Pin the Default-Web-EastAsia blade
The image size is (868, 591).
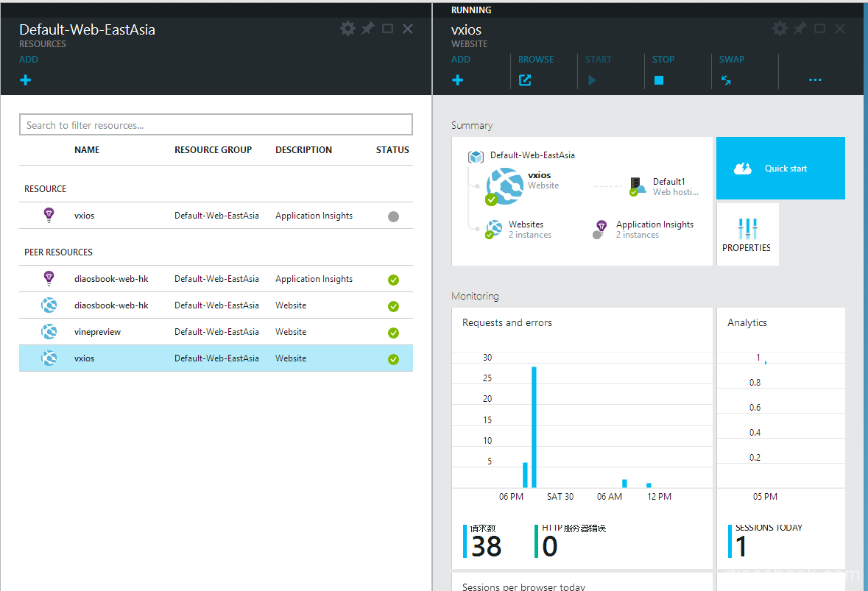click(x=367, y=28)
